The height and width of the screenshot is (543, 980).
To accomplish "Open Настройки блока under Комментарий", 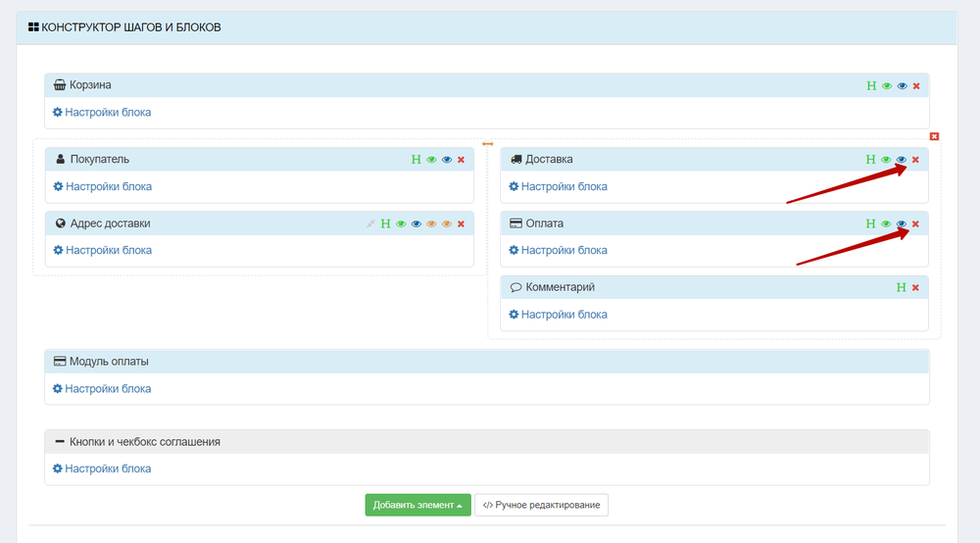I will point(559,315).
